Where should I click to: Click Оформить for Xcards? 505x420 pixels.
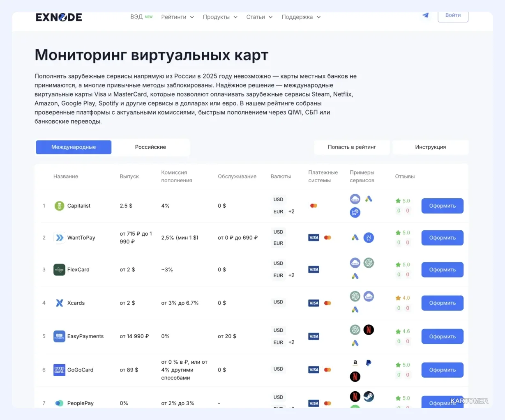[443, 303]
